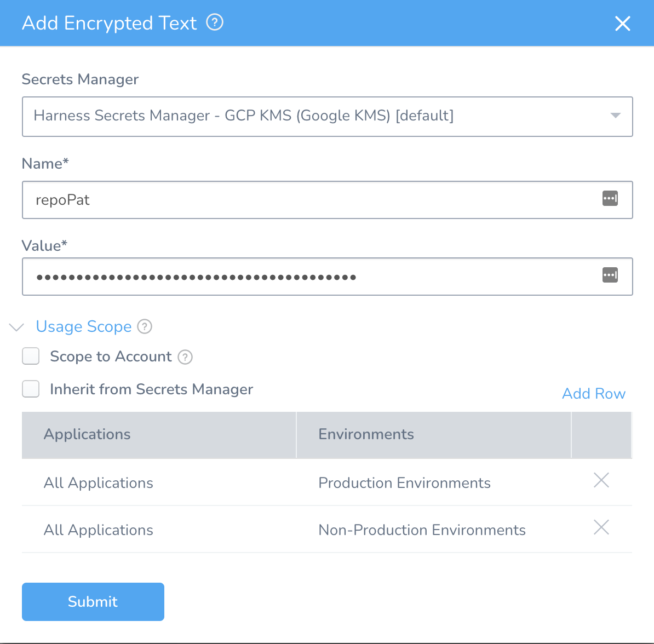
Task: Select All Applications in Production Environments row
Action: point(99,483)
